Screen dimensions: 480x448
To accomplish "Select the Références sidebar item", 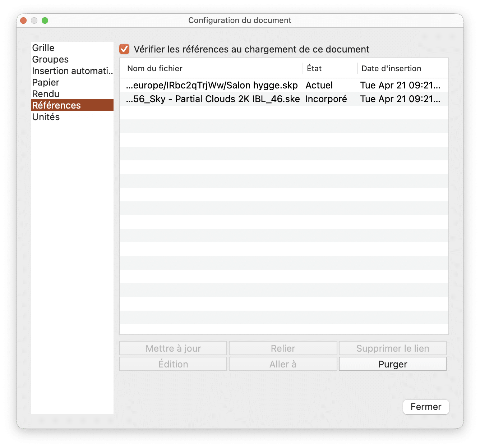I will click(x=56, y=105).
